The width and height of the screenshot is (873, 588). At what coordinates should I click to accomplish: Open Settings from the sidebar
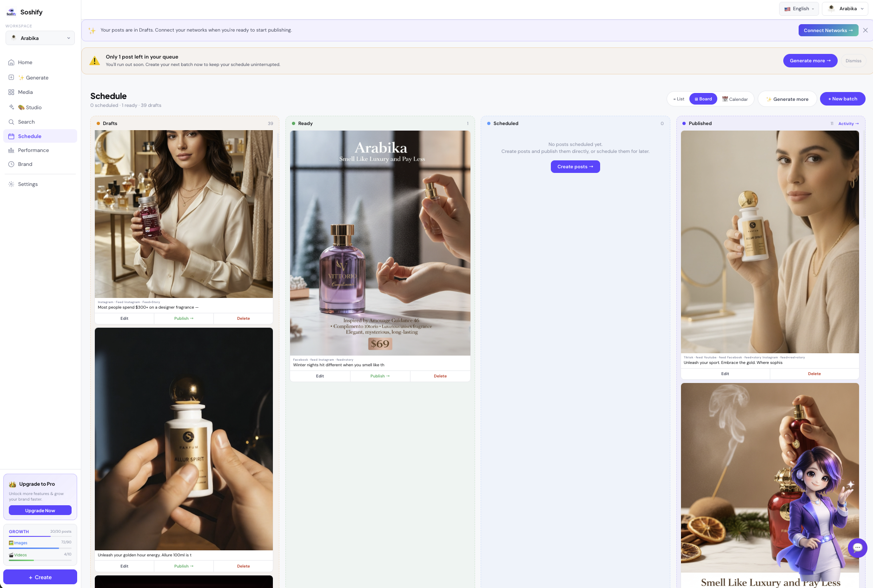[40, 184]
